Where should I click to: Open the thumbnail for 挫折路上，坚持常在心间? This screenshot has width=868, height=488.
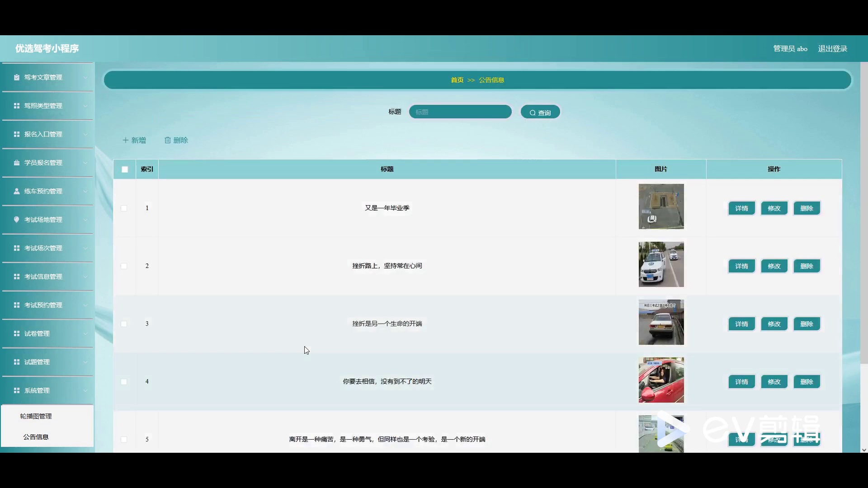[x=661, y=264]
